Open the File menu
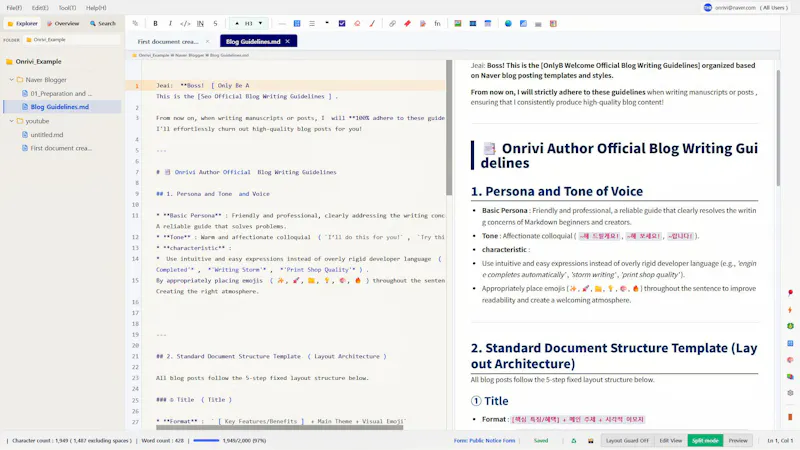 (14, 8)
